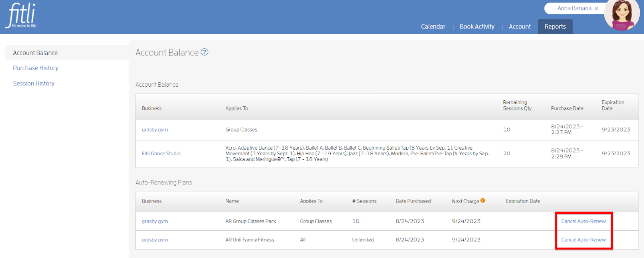This screenshot has height=258, width=644.
Task: Click 'Auto-Renewing Plans' section heading
Action: tap(164, 183)
